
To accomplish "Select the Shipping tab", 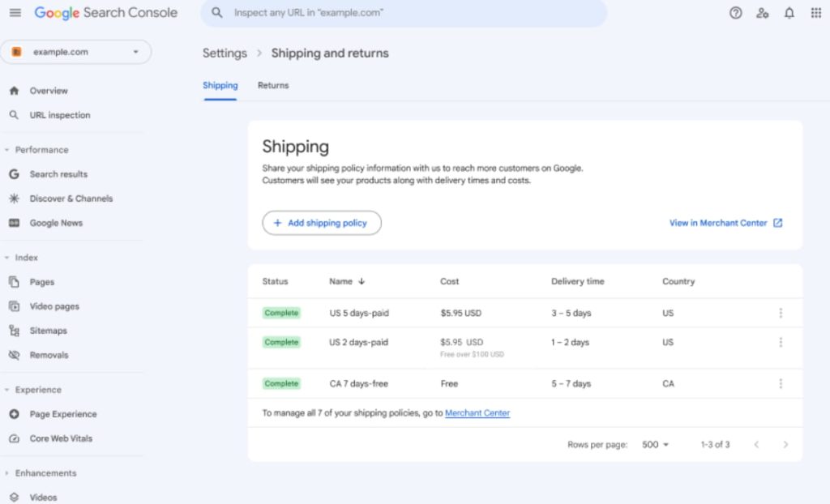I will [220, 85].
